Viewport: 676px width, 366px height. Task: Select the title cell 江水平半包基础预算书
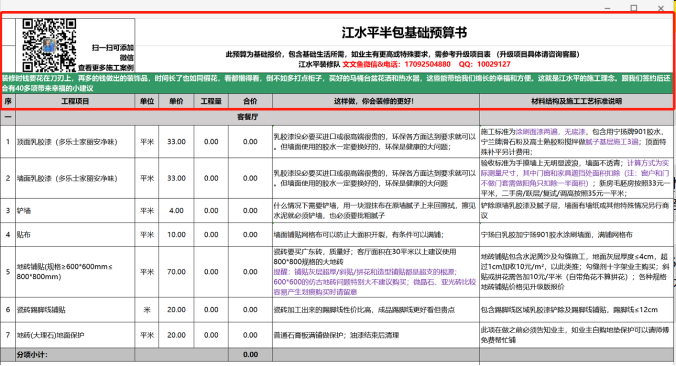[404, 32]
